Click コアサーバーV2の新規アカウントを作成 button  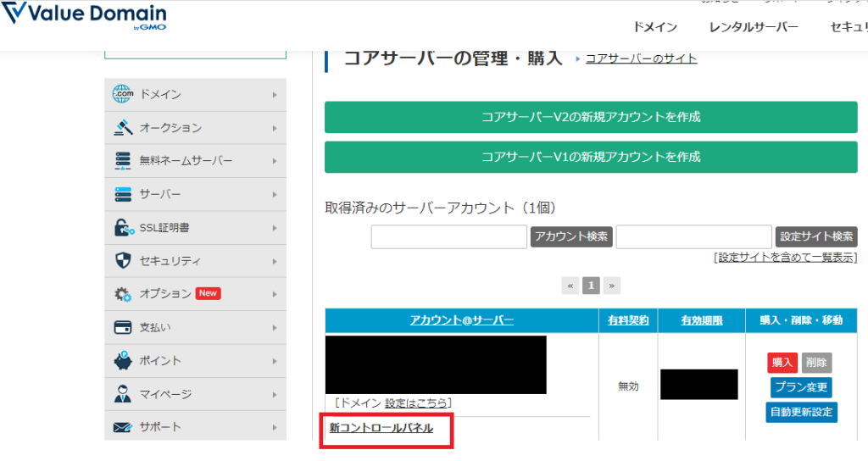[x=591, y=117]
